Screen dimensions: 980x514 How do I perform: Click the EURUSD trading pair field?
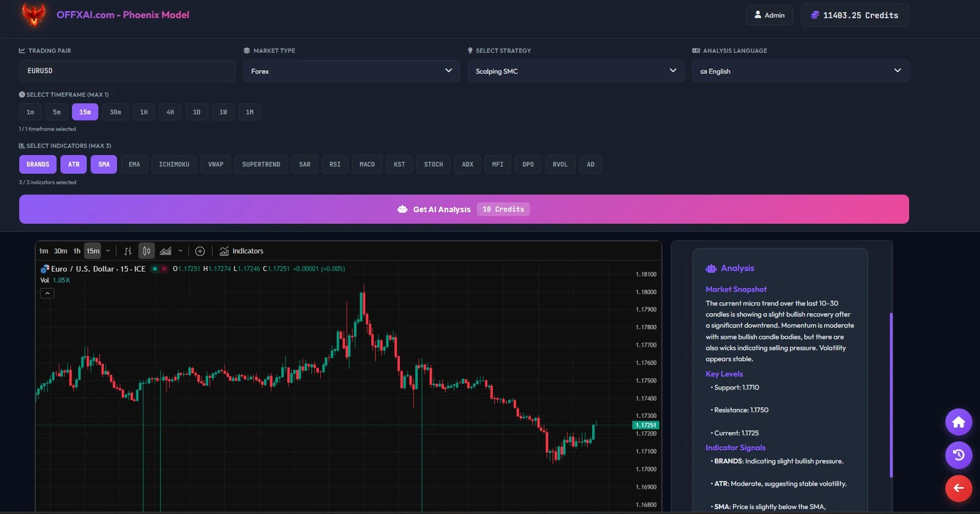127,71
